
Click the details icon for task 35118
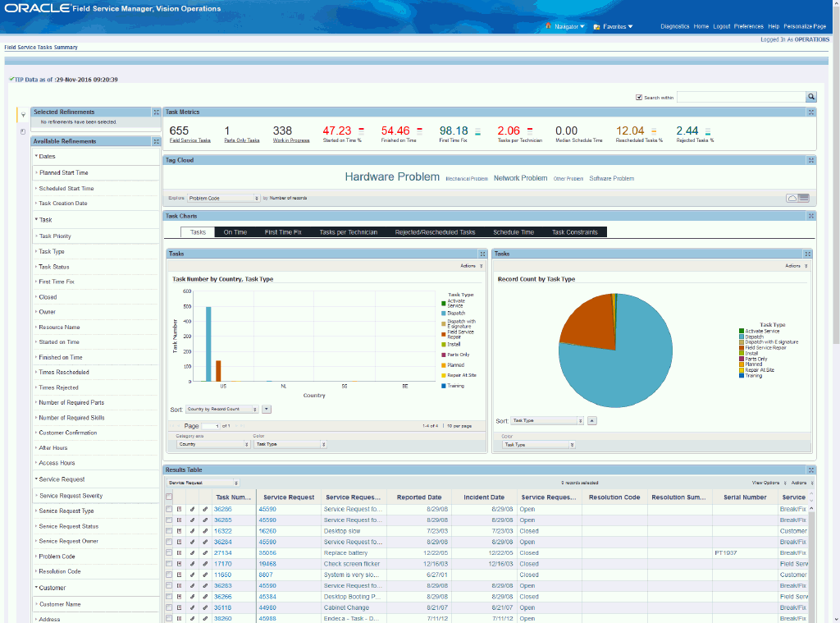pos(180,607)
